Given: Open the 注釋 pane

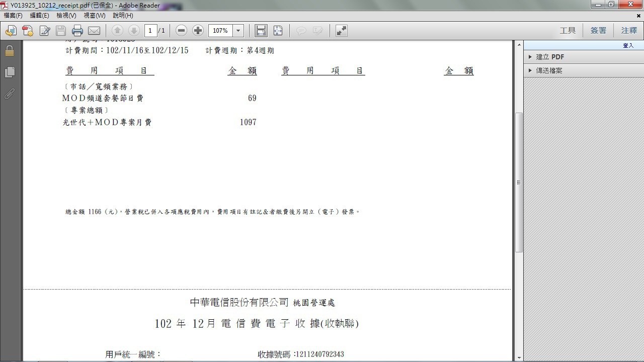Looking at the screenshot, I should point(629,31).
